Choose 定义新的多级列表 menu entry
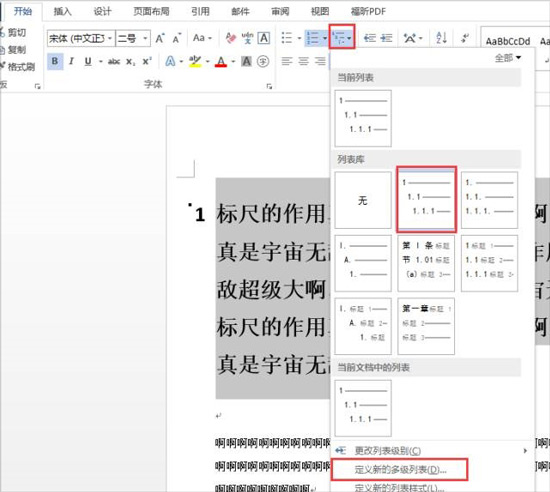Viewport: 550px width, 492px height. pos(400,469)
